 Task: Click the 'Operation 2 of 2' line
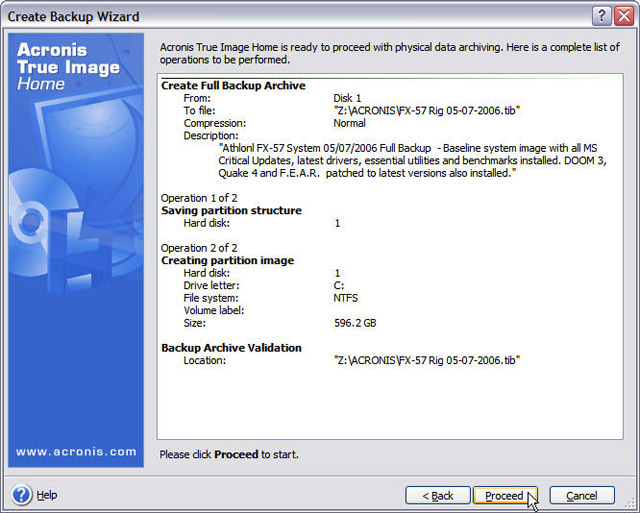(199, 248)
